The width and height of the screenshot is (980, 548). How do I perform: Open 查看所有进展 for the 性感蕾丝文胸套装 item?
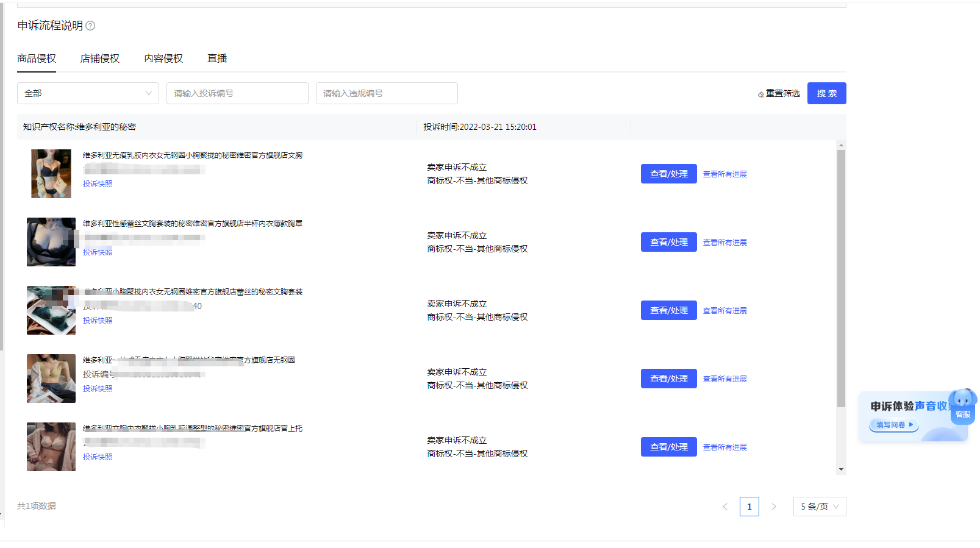[725, 243]
